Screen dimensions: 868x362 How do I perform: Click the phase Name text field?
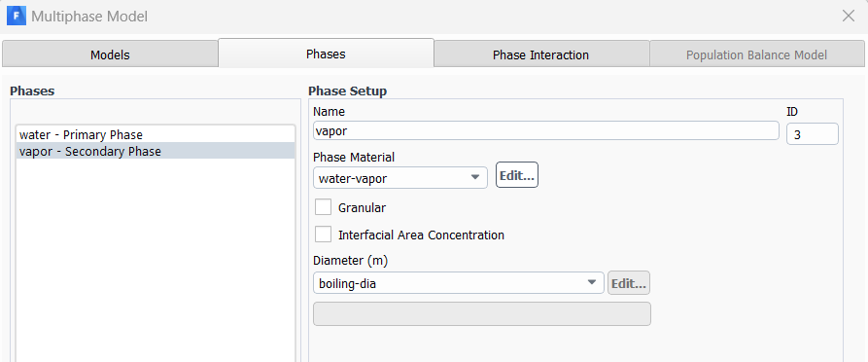[546, 130]
